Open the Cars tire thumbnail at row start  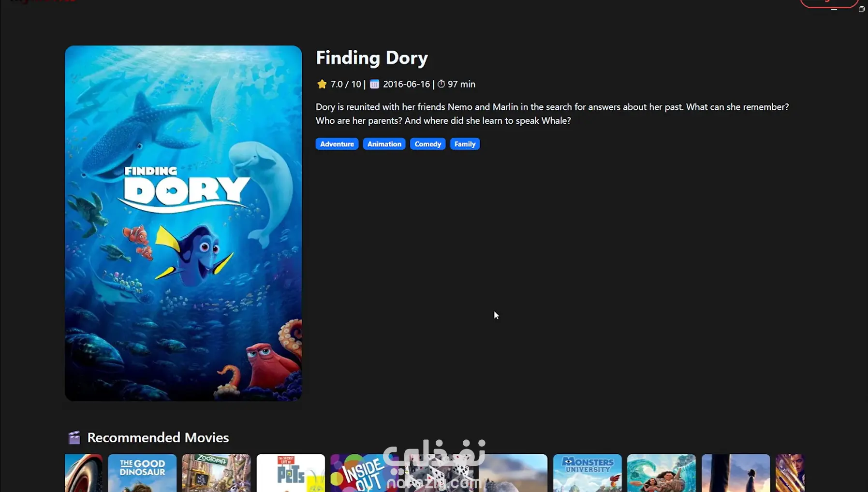(x=84, y=473)
